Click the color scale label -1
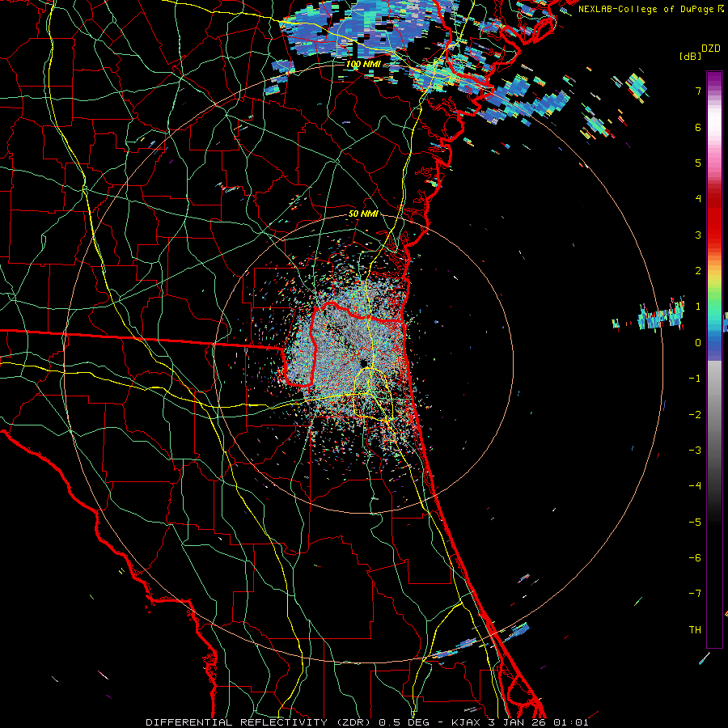Screen dimensions: 728x728 point(695,379)
